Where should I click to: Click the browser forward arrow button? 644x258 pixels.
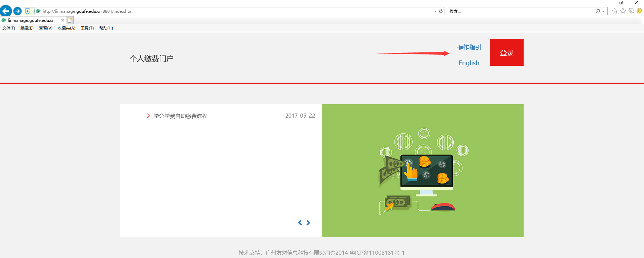(17, 11)
